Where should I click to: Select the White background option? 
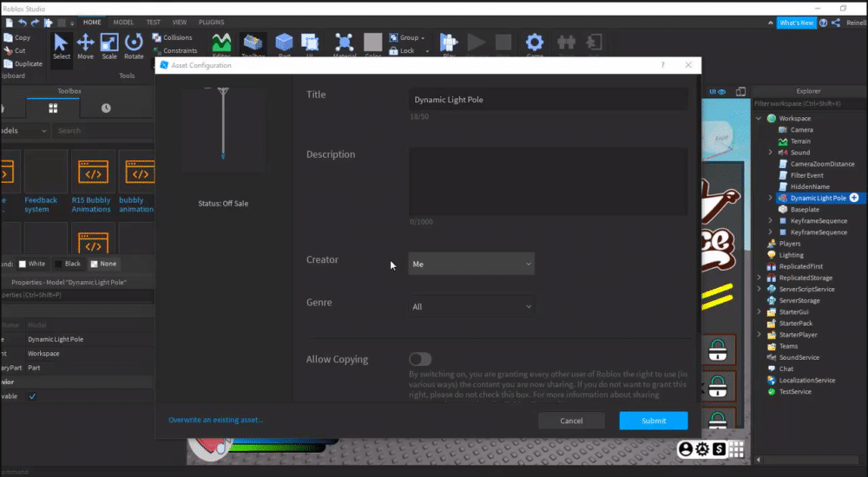coord(32,264)
